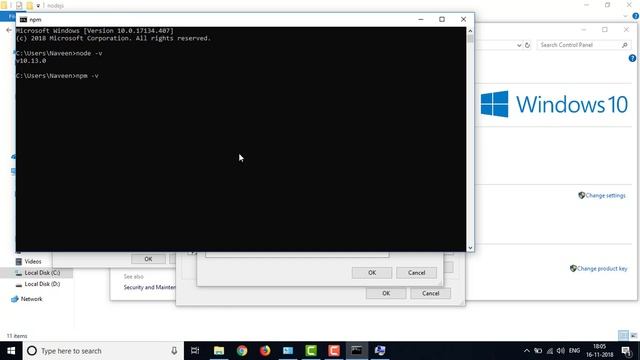Viewport: 640px width, 360px height.
Task: Click the text field above OK button
Action: [x=297, y=254]
